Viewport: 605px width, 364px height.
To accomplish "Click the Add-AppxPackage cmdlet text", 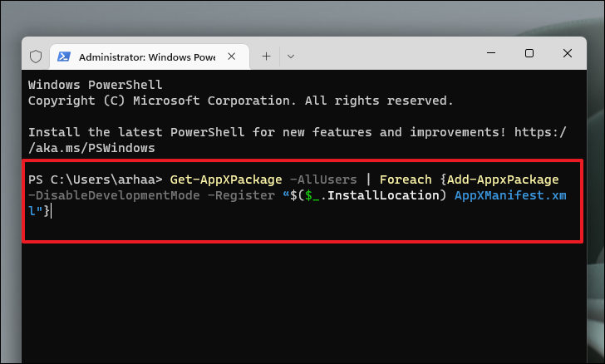I will (503, 180).
